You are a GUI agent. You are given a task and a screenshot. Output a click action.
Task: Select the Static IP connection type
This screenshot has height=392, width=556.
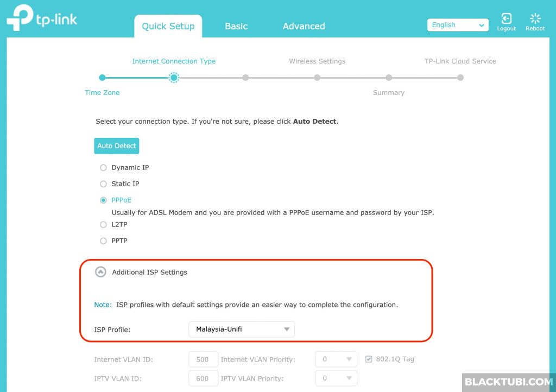(103, 184)
